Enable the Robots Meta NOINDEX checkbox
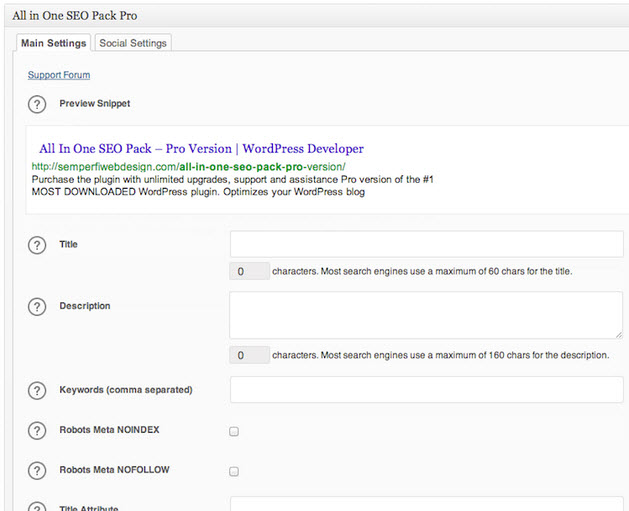The width and height of the screenshot is (629, 511). 234,432
